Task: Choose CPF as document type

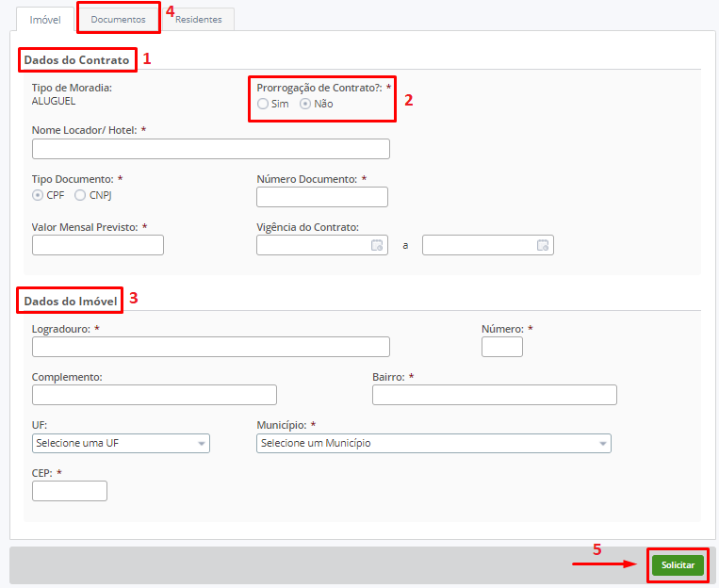Action: (x=38, y=195)
